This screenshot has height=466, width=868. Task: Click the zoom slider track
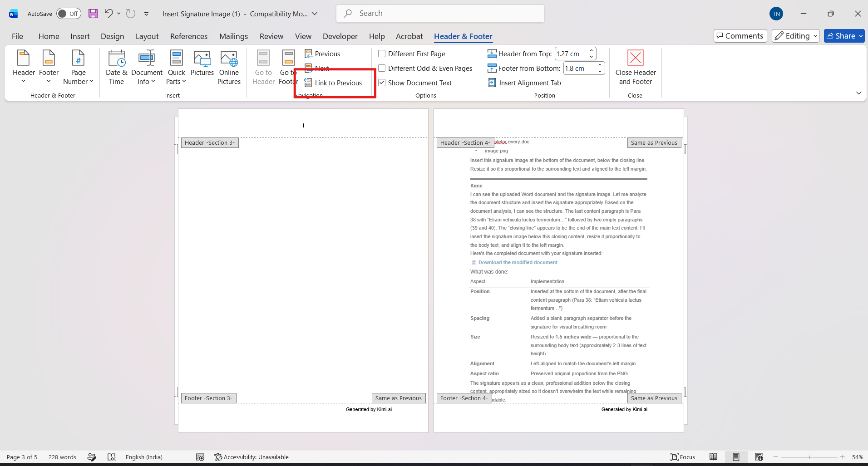point(809,457)
